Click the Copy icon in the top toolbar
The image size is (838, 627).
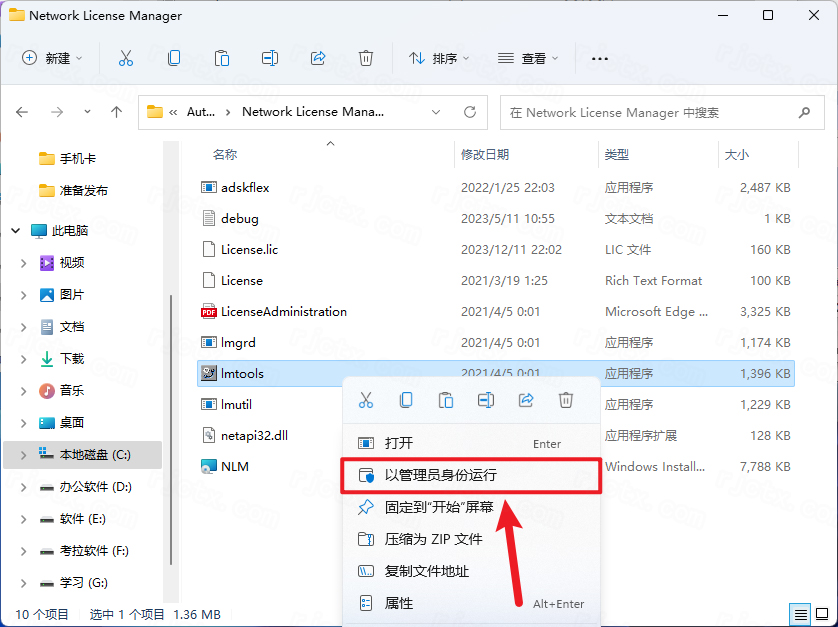pyautogui.click(x=174, y=58)
